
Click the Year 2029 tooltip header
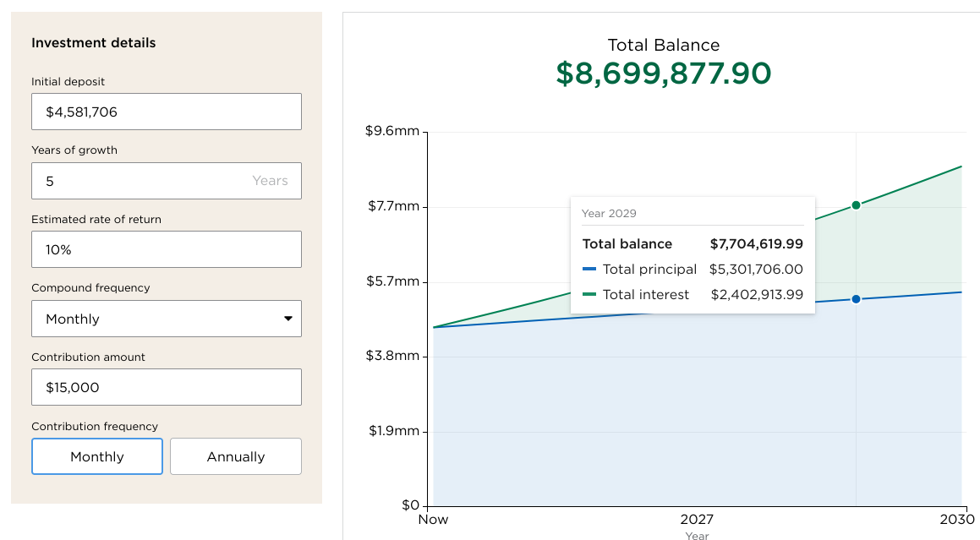[609, 213]
